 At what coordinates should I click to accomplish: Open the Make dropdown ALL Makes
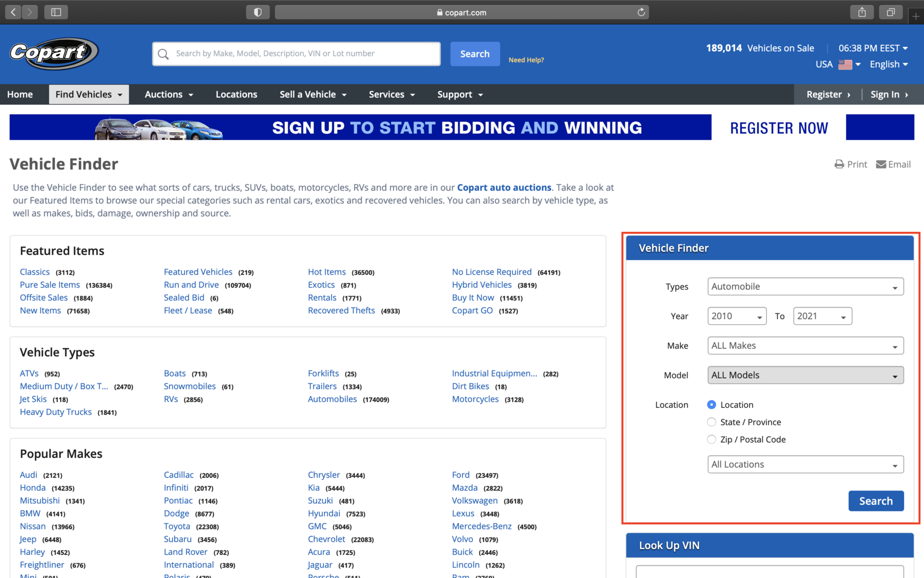click(x=806, y=346)
